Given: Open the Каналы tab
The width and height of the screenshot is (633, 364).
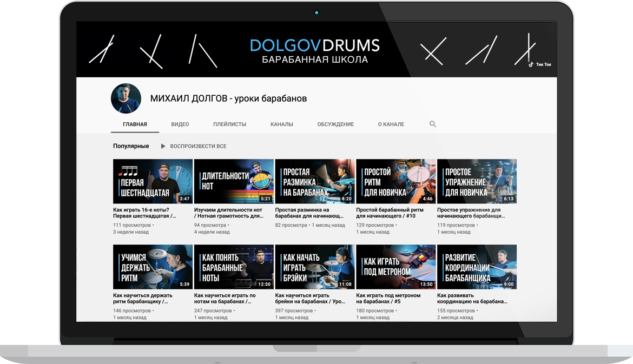Looking at the screenshot, I should pyautogui.click(x=282, y=124).
